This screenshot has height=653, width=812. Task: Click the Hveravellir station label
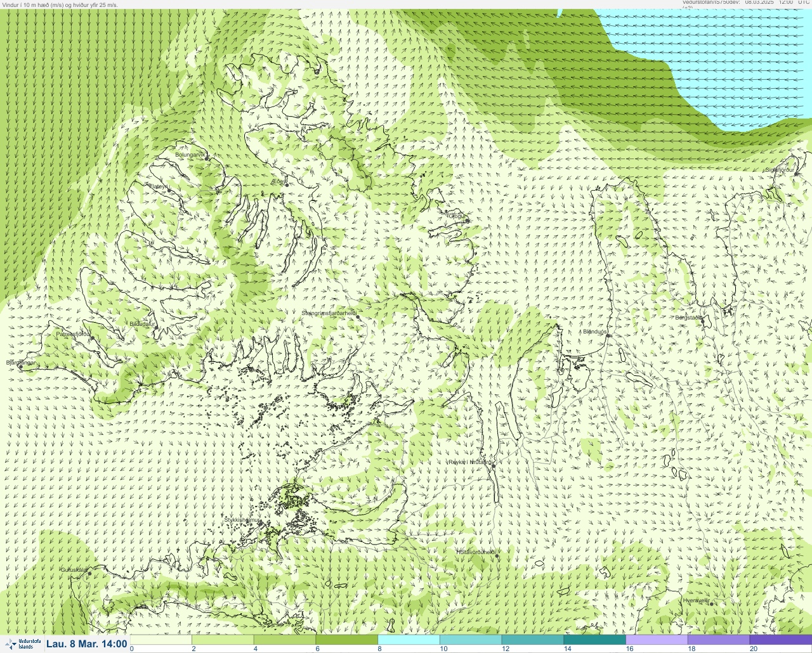[695, 600]
